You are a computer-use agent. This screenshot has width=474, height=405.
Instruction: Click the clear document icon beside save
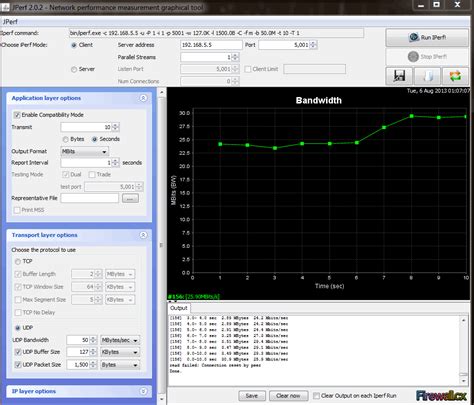point(427,76)
